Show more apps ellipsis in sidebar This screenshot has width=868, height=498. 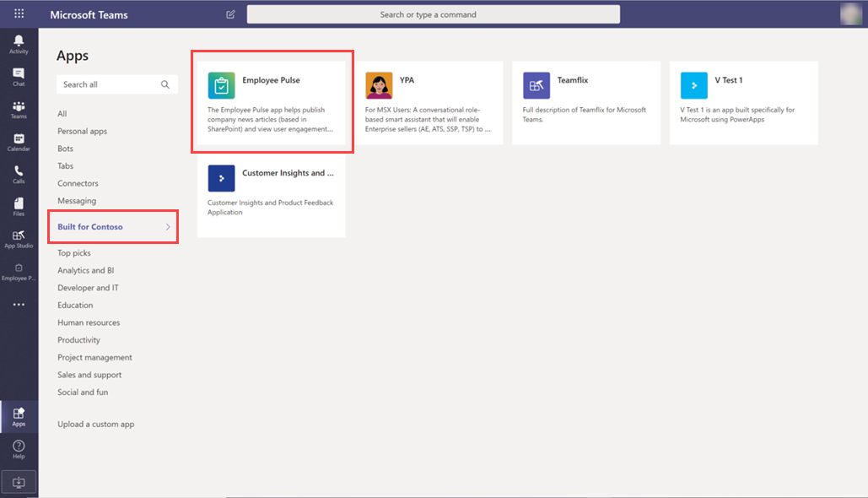tap(19, 304)
